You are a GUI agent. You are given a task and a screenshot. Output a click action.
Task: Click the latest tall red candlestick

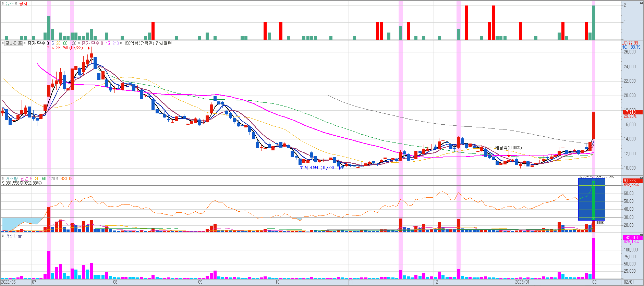click(x=594, y=125)
